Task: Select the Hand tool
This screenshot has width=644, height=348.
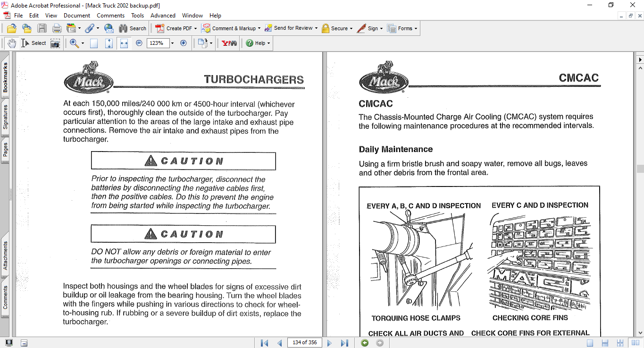Action: [x=12, y=43]
